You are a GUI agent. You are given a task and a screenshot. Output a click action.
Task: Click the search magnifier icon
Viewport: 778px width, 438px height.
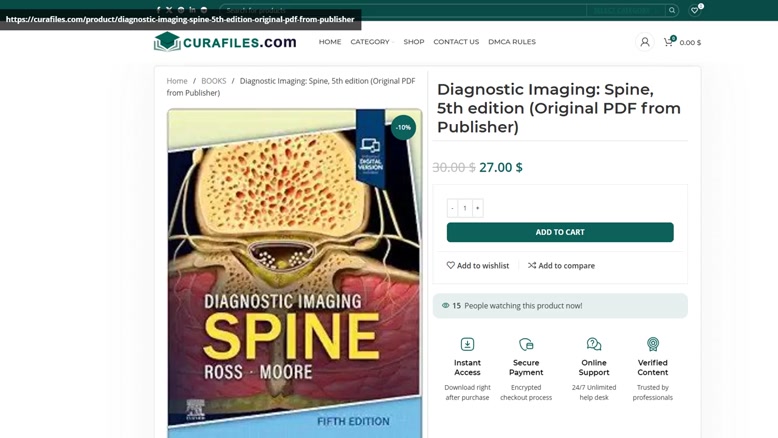(x=672, y=10)
